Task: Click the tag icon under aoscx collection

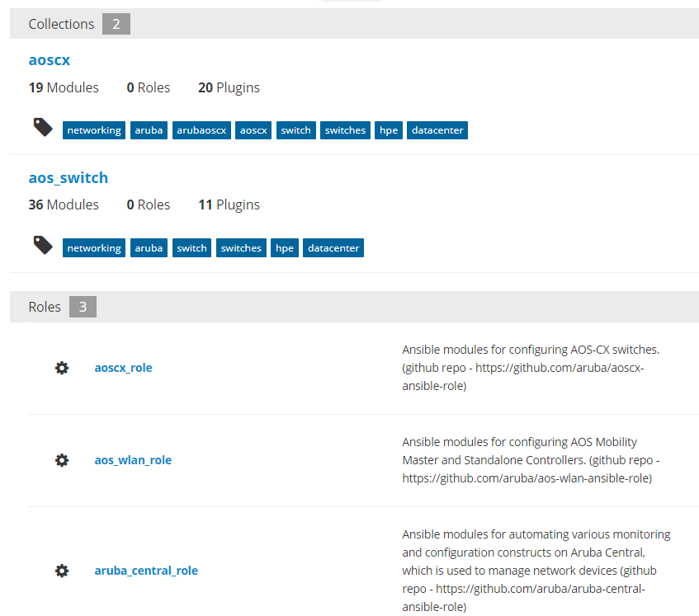Action: [x=43, y=127]
